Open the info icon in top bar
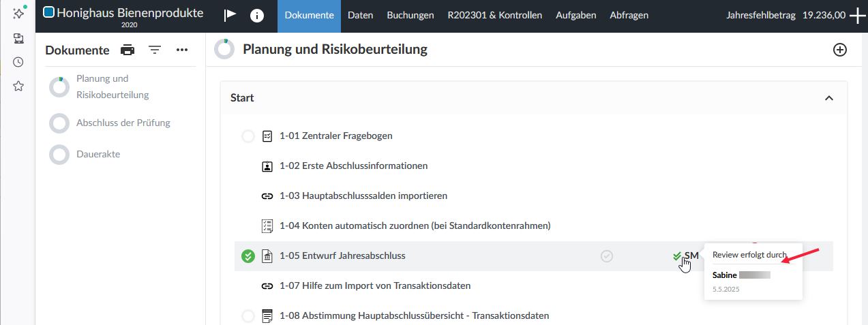Screen dimensions: 868x325 (x=257, y=16)
